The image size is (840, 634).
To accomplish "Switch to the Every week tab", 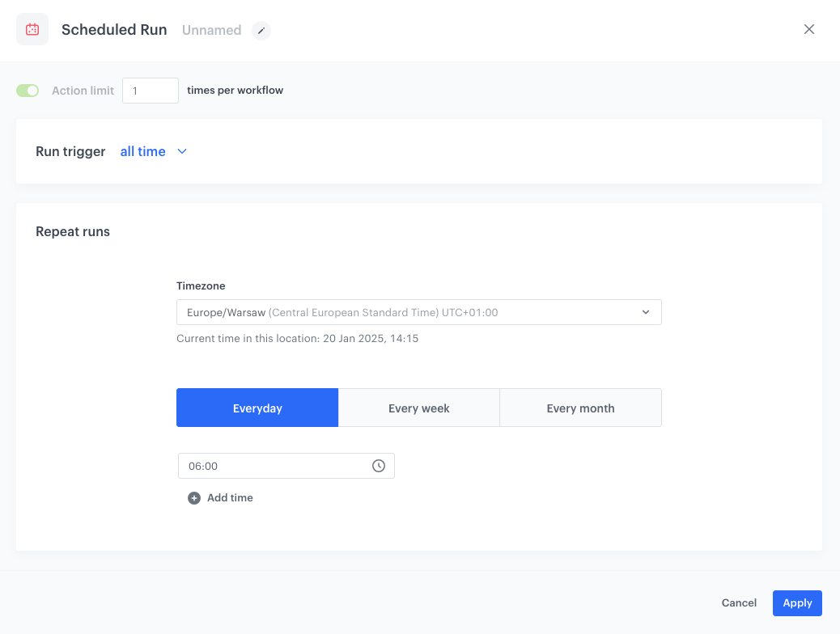I will point(419,408).
